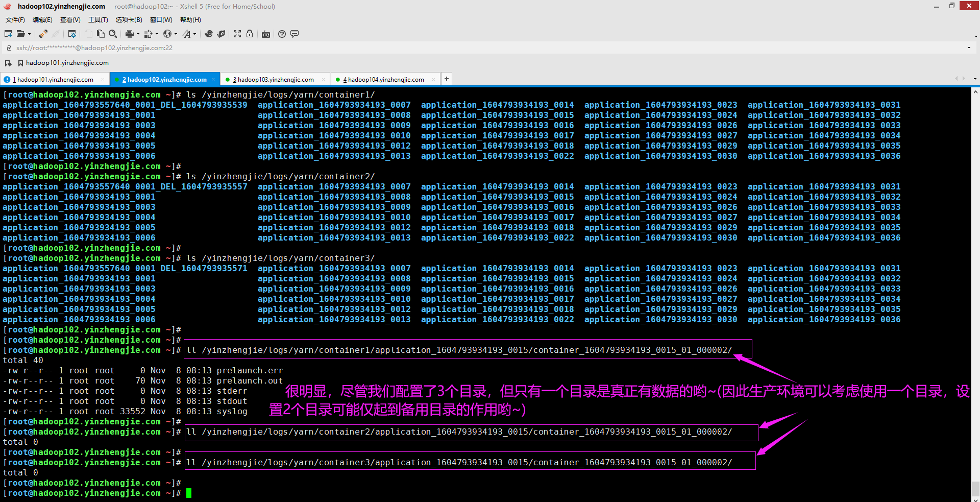
Task: Click the grayed Disconnect plug icon
Action: [x=56, y=34]
